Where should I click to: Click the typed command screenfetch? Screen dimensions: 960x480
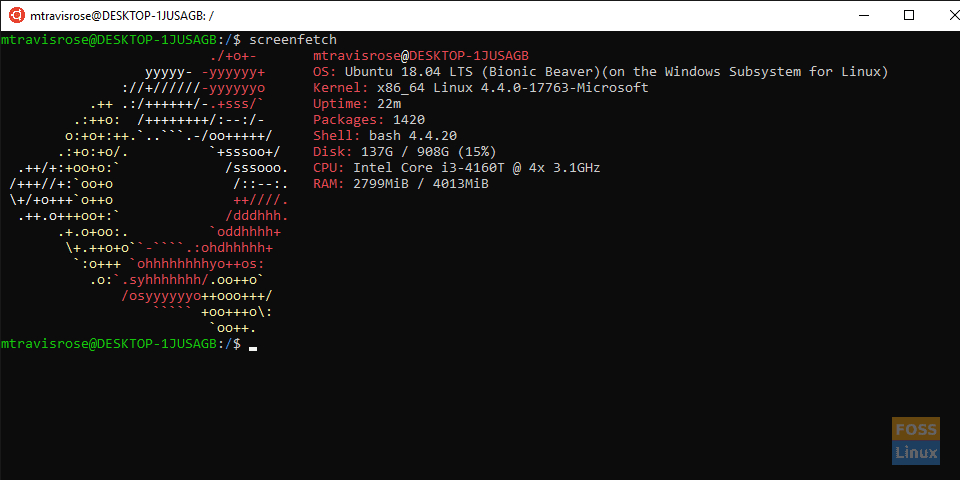[293, 40]
